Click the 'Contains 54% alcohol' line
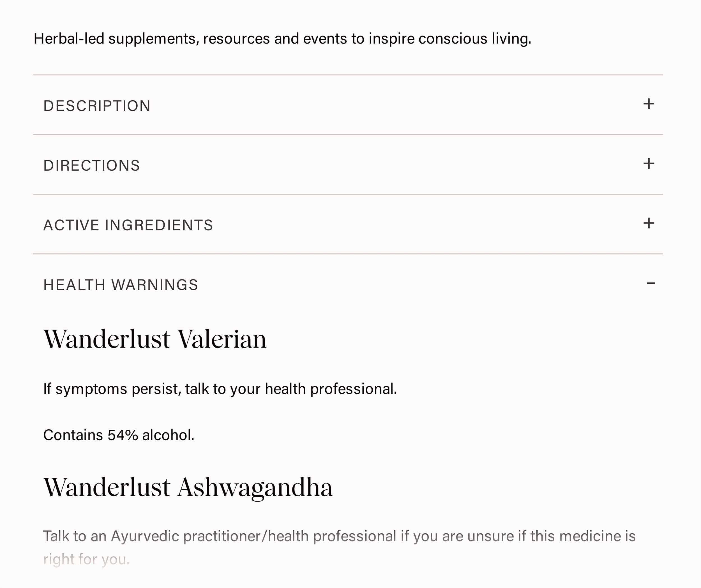This screenshot has height=588, width=701. (119, 435)
